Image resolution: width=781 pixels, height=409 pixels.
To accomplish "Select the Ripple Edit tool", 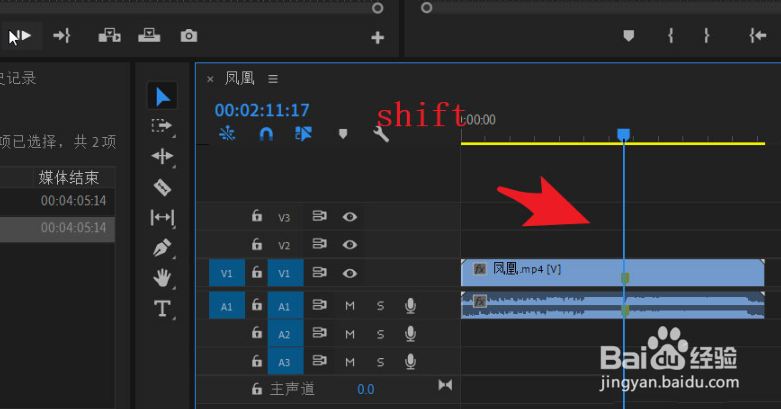I will click(162, 156).
